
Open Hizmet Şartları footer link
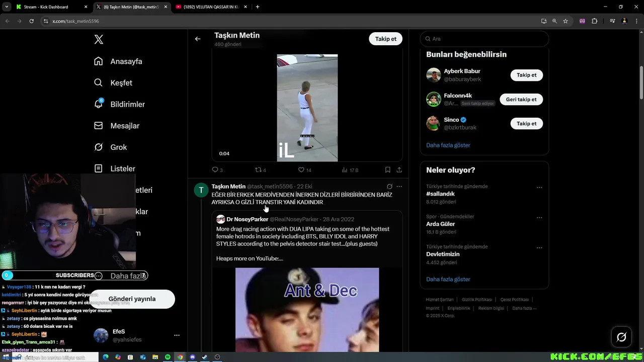[x=439, y=300]
